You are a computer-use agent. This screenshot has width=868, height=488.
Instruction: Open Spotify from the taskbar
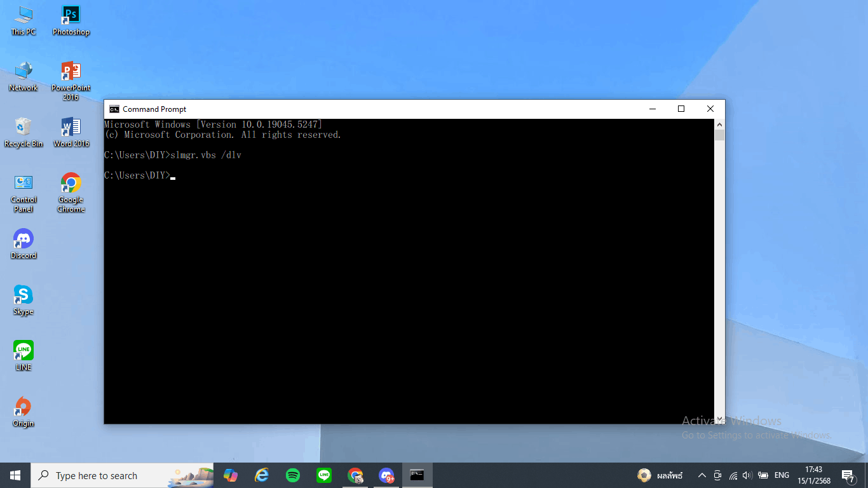292,475
